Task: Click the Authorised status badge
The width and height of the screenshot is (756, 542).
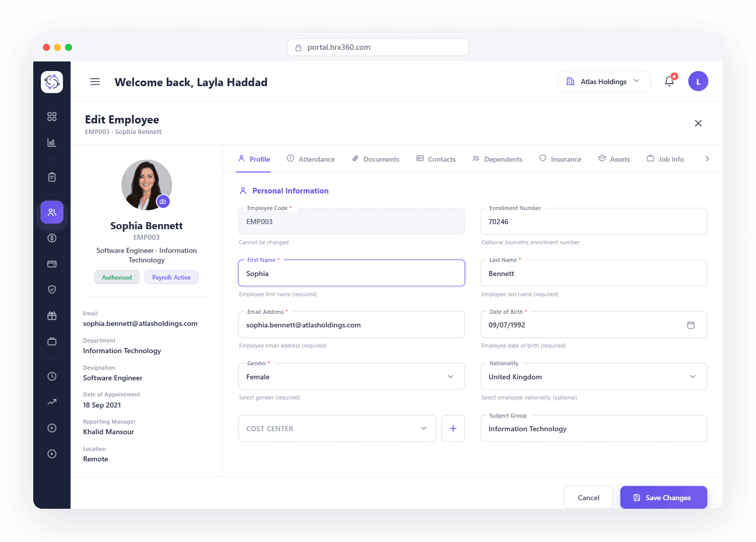Action: coord(117,278)
